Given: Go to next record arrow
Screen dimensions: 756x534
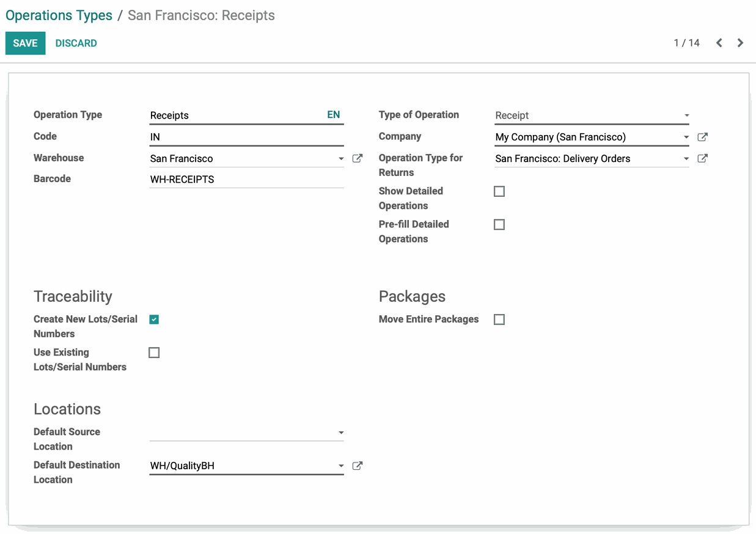Looking at the screenshot, I should click(x=740, y=43).
